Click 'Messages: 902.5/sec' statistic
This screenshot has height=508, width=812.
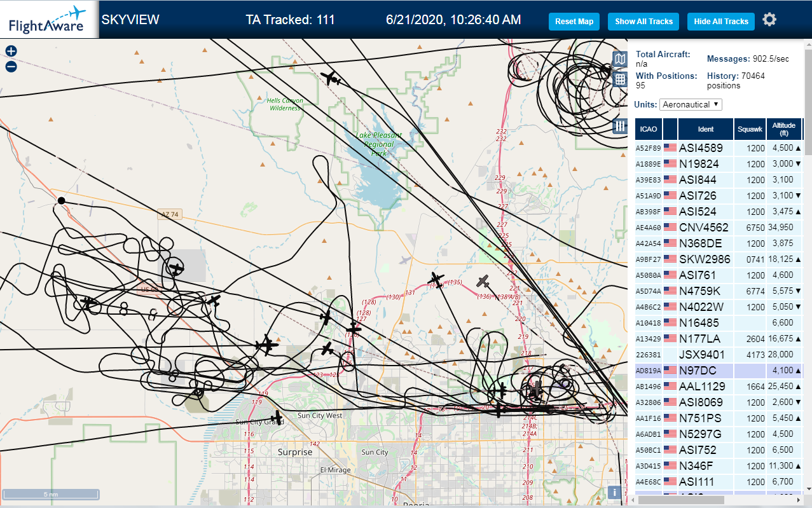(x=748, y=58)
